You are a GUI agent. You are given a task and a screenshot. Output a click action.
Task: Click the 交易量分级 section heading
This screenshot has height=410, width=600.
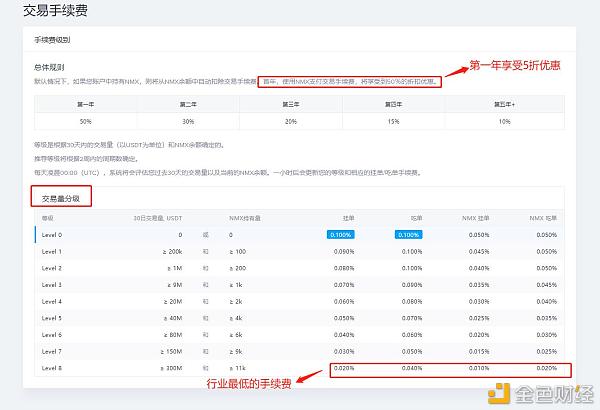pyautogui.click(x=60, y=198)
